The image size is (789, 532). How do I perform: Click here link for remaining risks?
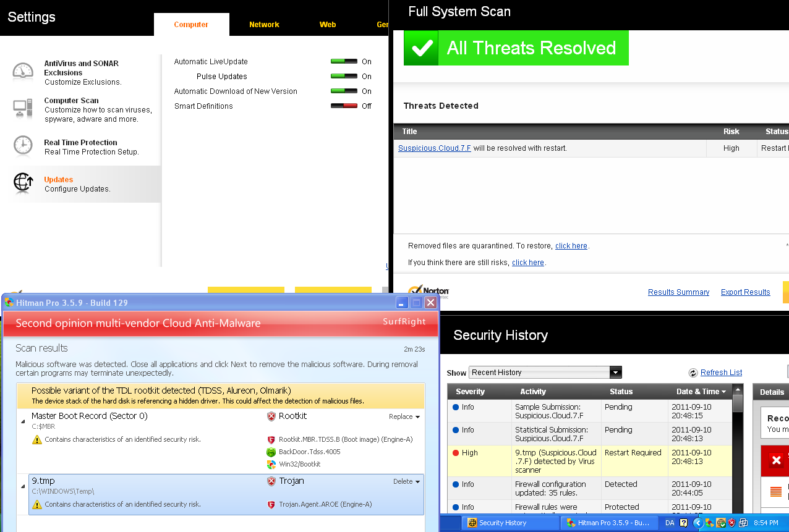(x=528, y=263)
